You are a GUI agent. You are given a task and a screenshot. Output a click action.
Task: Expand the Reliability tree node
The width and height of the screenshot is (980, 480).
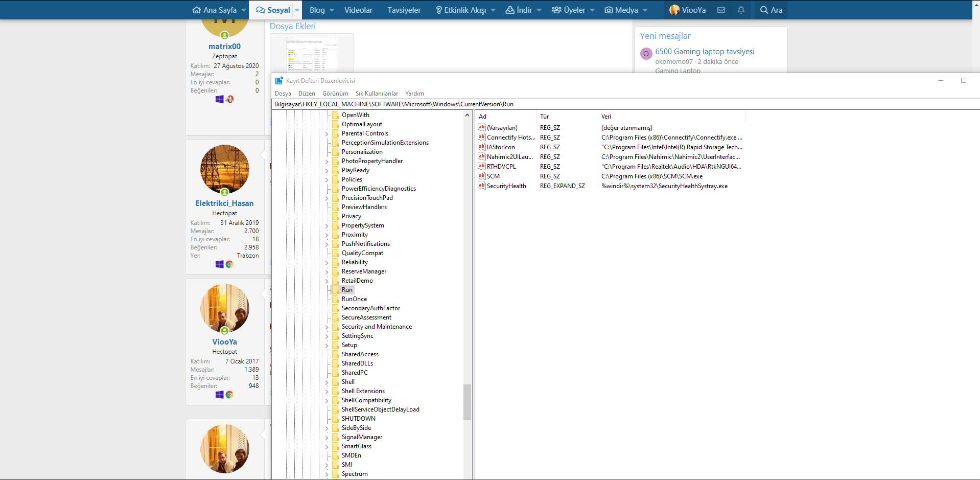[x=327, y=263]
